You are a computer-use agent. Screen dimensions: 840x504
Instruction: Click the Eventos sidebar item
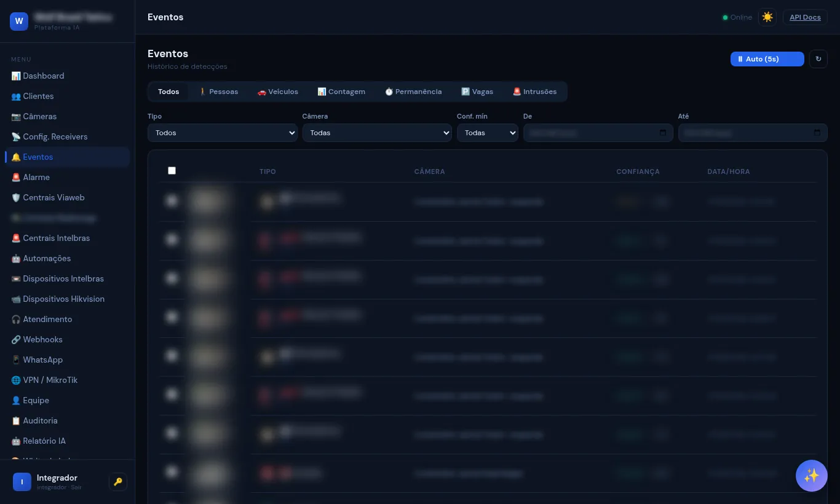(x=68, y=157)
